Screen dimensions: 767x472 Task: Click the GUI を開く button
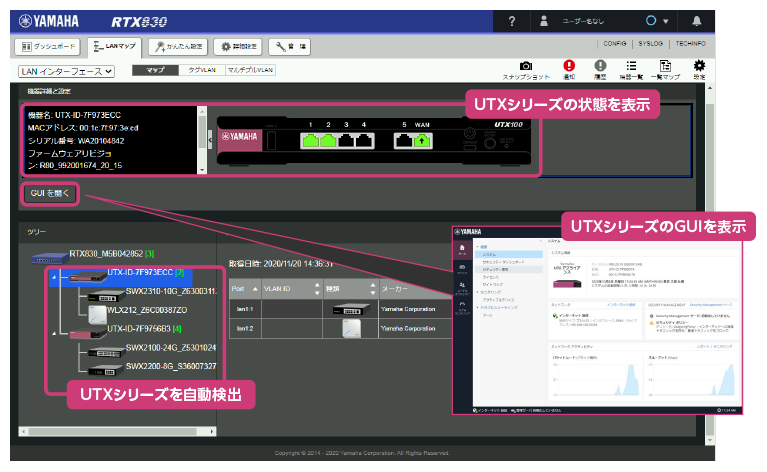[50, 193]
